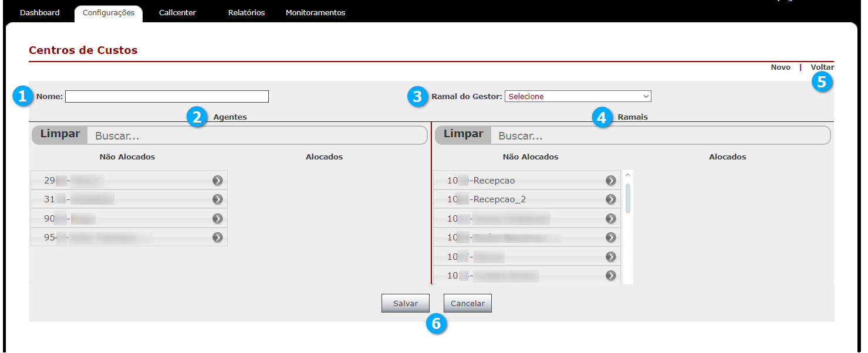Open the Dashboard tab
868x353 pixels.
40,12
